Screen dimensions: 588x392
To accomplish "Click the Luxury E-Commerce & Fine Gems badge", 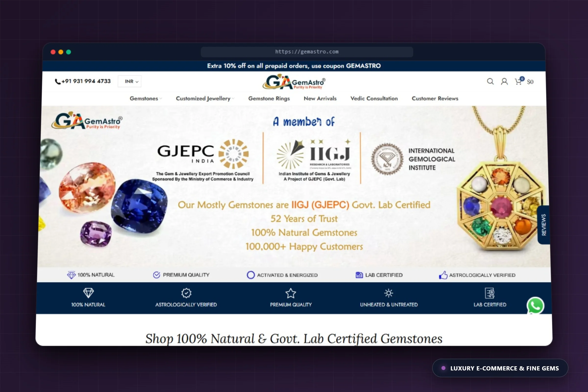I will pos(500,368).
